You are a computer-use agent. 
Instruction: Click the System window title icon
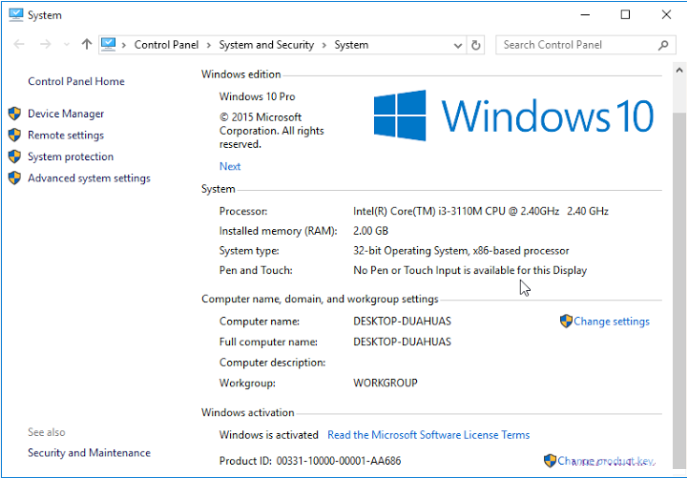[16, 15]
